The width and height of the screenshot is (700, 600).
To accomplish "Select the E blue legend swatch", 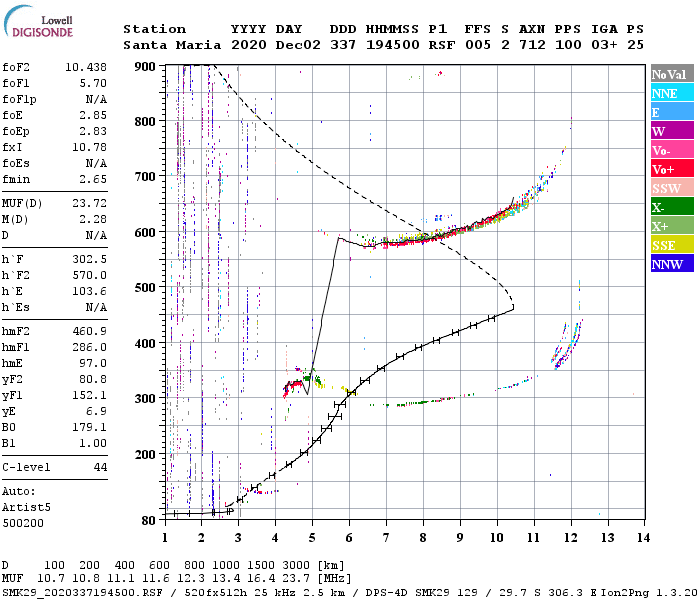I will pos(672,112).
